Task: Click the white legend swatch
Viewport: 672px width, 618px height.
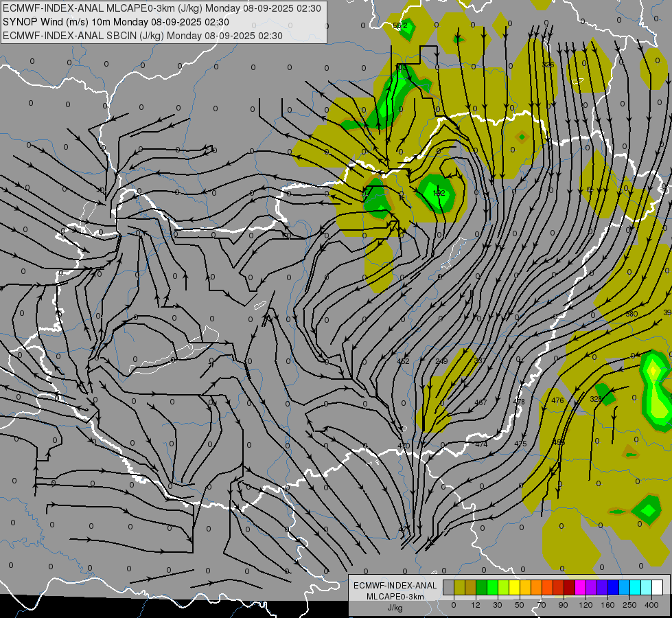Action: pyautogui.click(x=658, y=587)
